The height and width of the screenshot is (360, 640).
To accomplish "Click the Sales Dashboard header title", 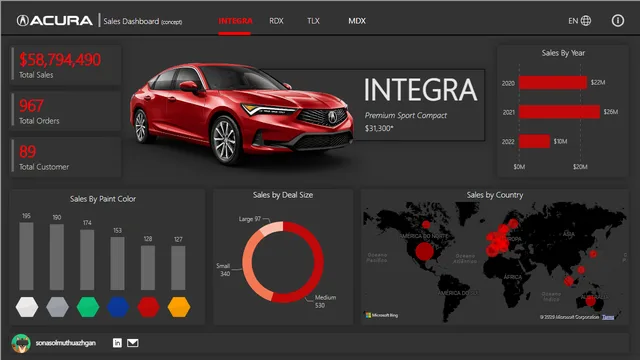I will [x=142, y=21].
